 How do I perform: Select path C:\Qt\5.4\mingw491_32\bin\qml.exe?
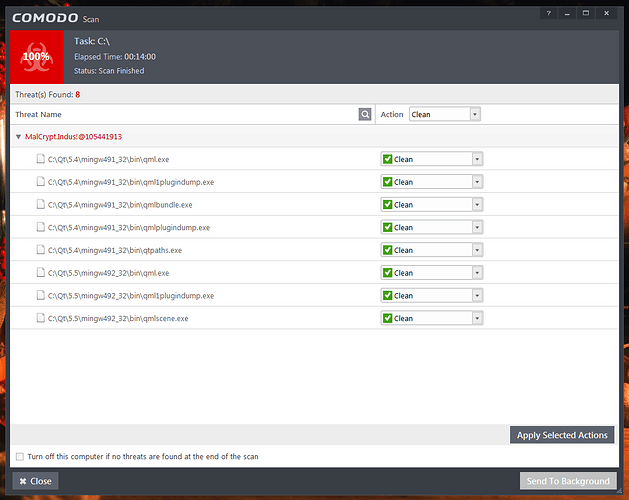tap(108, 159)
